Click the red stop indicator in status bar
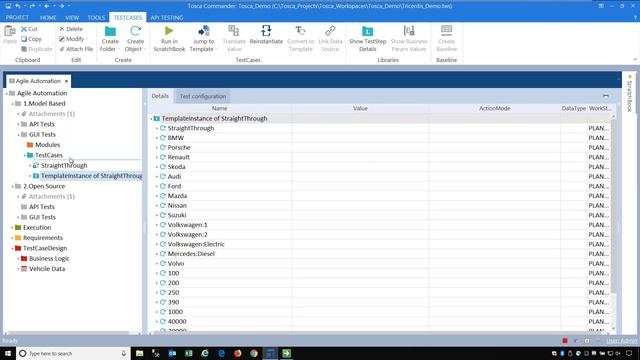Viewport: 640px width, 360px height. [x=565, y=340]
